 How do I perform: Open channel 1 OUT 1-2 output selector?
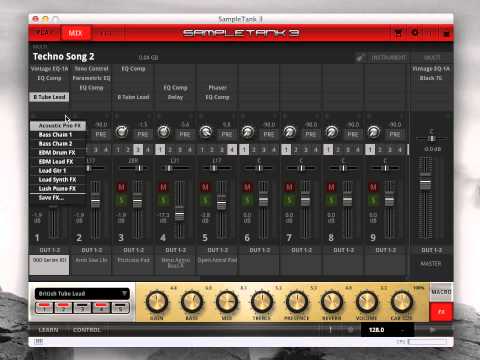[49, 250]
